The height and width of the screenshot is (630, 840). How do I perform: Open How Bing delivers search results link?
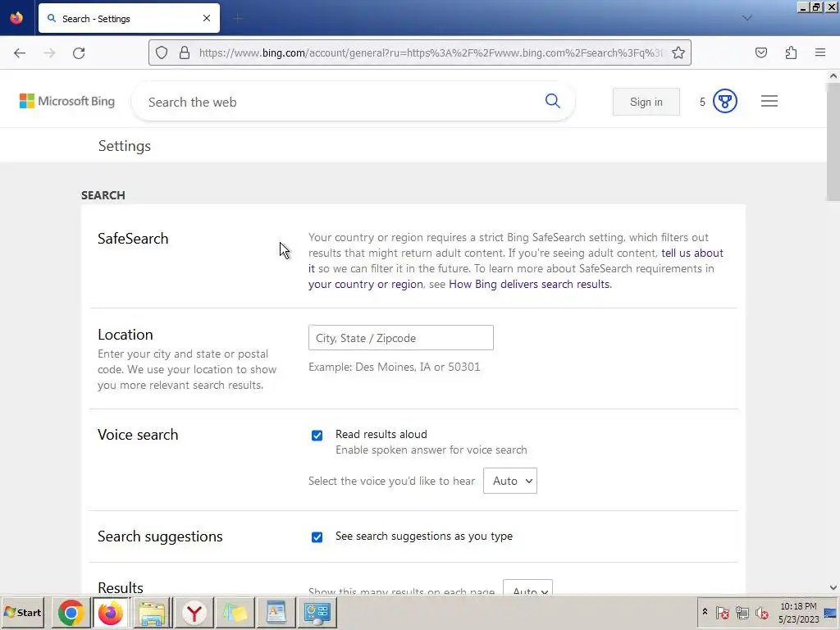529,284
